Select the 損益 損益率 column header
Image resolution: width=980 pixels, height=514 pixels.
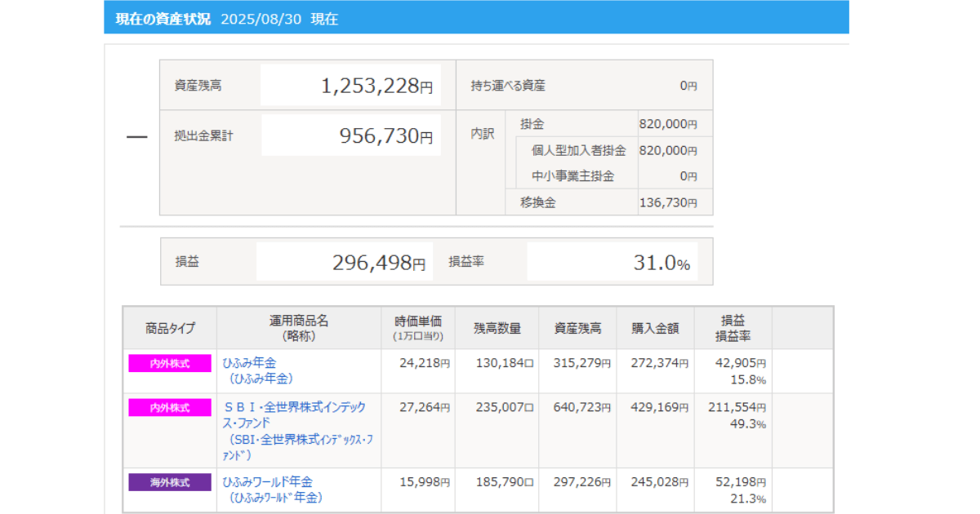click(733, 328)
